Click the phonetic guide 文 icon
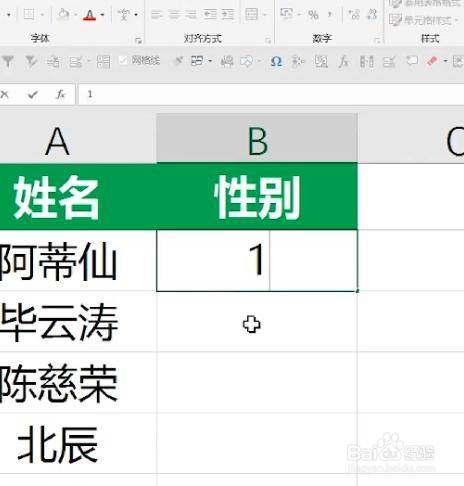 124,15
